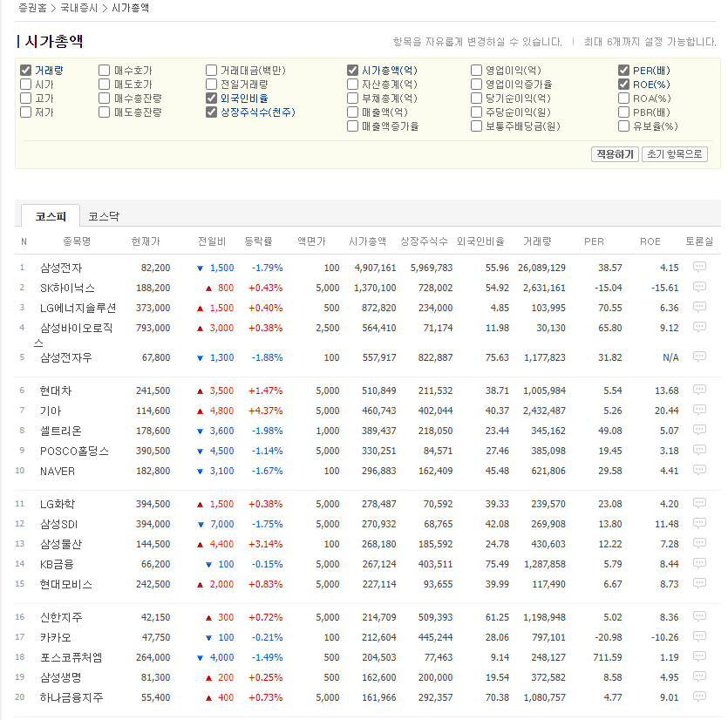Uncheck the PER(배) checkbox
Image resolution: width=728 pixels, height=720 pixels.
(x=623, y=71)
